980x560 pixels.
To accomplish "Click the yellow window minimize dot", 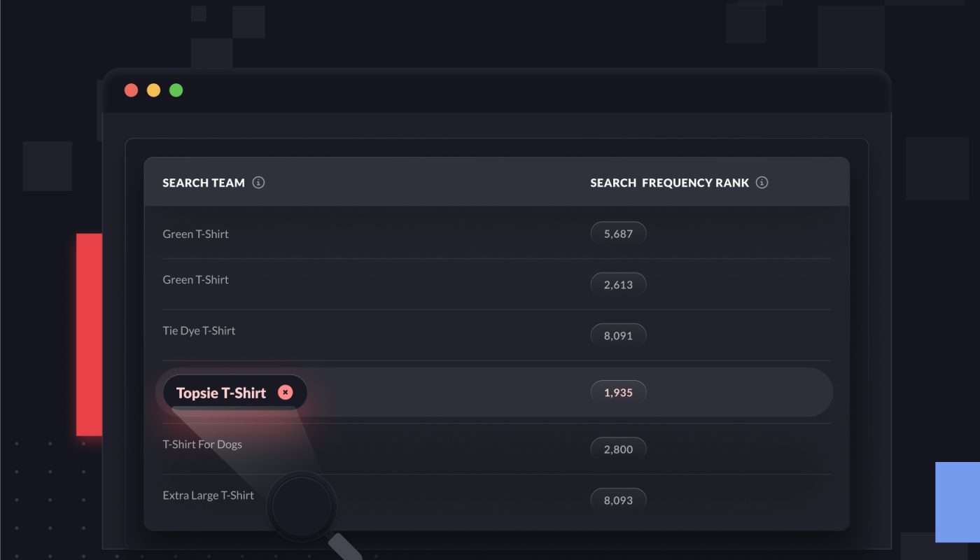I will 153,90.
